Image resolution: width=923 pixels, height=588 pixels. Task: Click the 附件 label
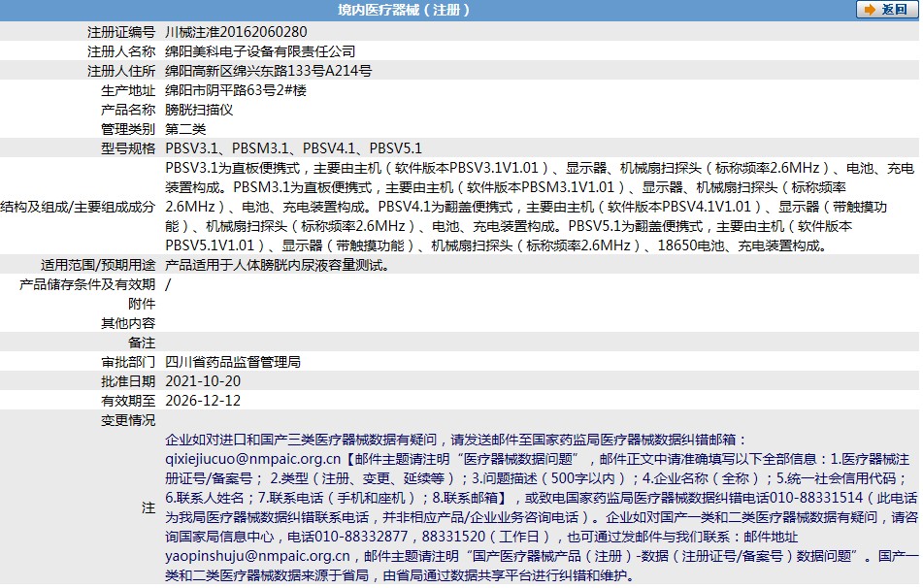coord(142,304)
